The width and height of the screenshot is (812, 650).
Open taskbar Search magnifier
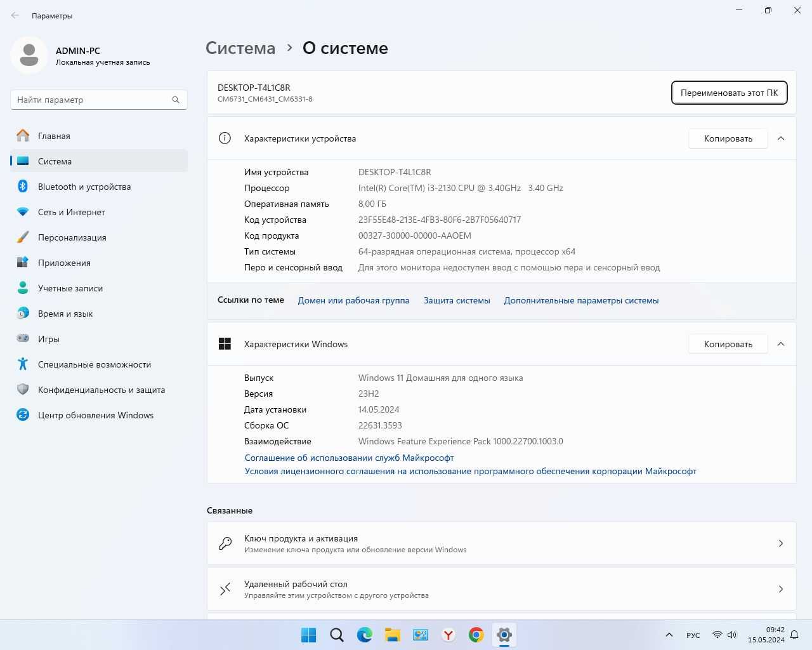[337, 635]
